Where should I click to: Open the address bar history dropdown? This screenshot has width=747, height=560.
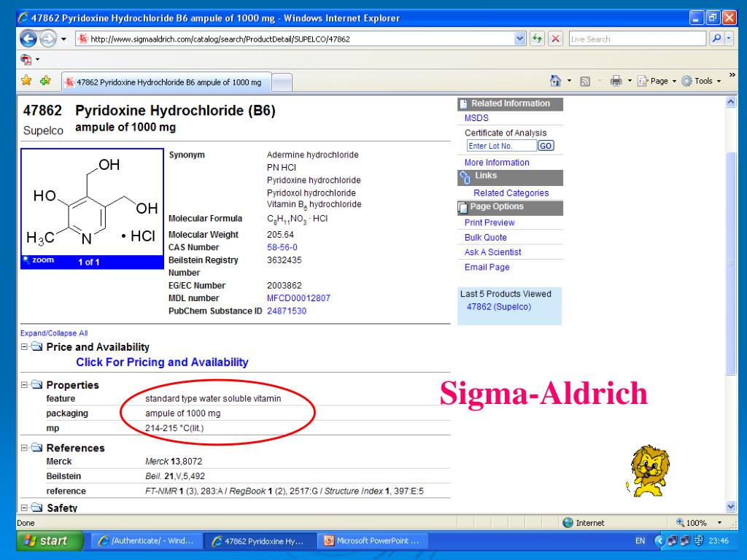pyautogui.click(x=519, y=39)
